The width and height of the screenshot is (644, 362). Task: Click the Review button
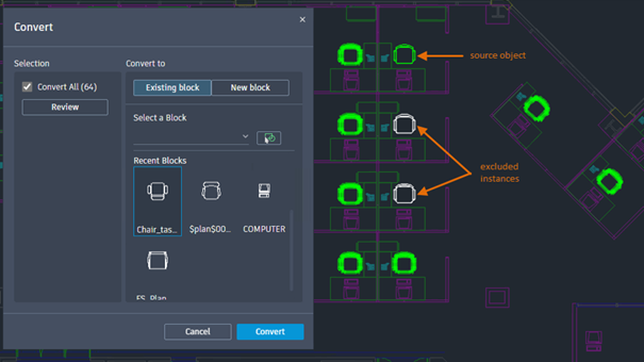(x=65, y=107)
